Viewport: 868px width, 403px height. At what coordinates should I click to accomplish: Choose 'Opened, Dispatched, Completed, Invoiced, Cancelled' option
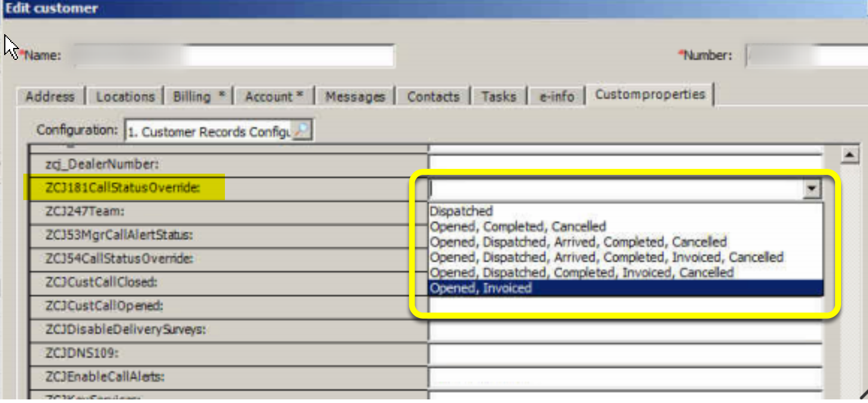581,273
